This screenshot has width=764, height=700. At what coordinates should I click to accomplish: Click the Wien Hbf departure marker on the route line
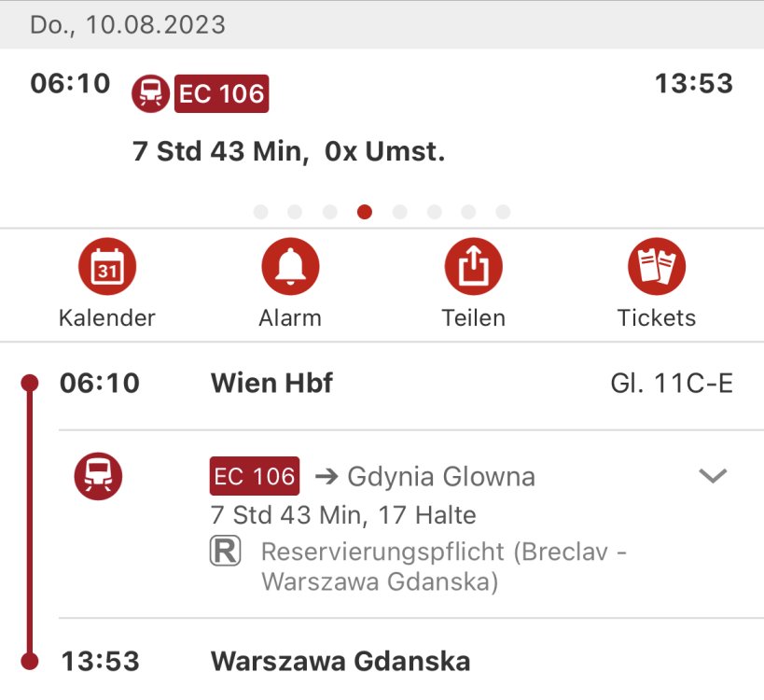pos(30,383)
